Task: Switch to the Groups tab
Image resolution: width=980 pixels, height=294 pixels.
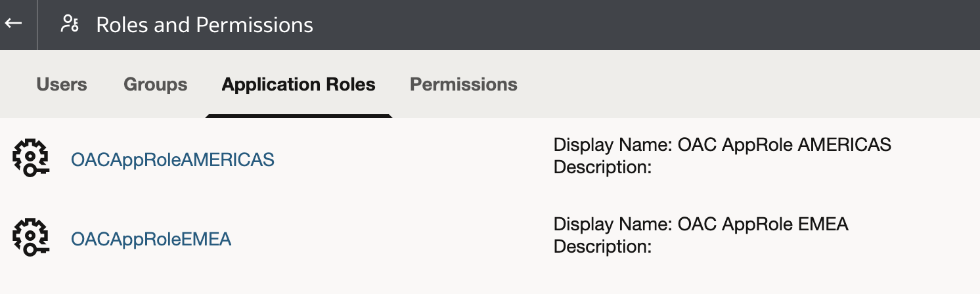Action: (156, 85)
